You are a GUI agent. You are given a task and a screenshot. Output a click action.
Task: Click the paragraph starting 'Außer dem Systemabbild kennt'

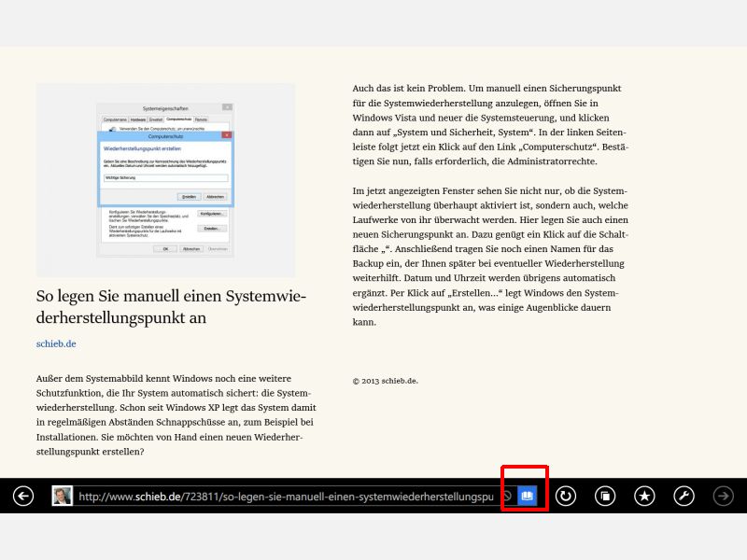tap(176, 414)
